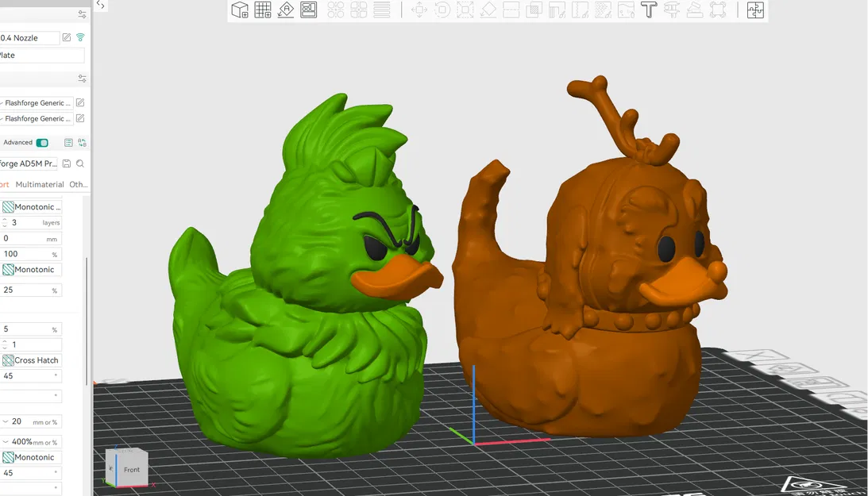Screen dimensions: 868x496
Task: Click the edit filament pencil icon
Action: pyautogui.click(x=79, y=102)
